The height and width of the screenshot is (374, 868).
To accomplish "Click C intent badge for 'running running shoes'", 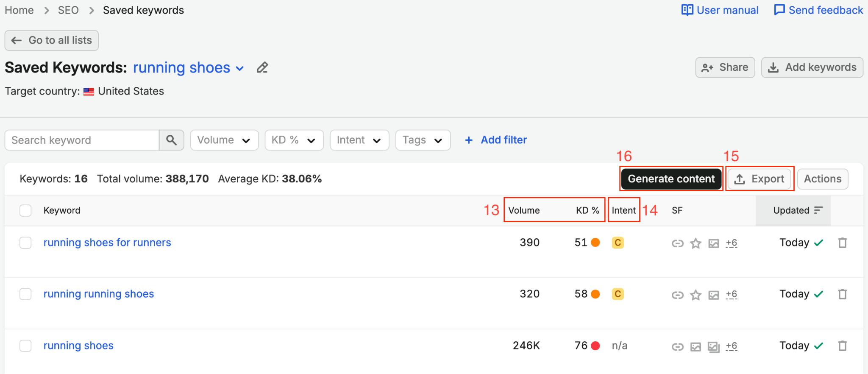I will point(618,294).
